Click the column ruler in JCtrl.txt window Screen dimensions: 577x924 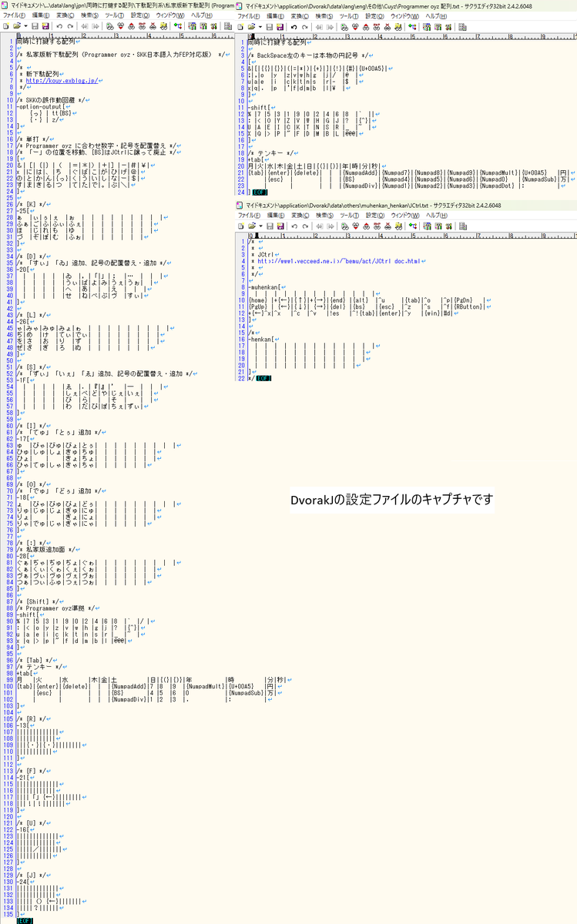coord(412,234)
